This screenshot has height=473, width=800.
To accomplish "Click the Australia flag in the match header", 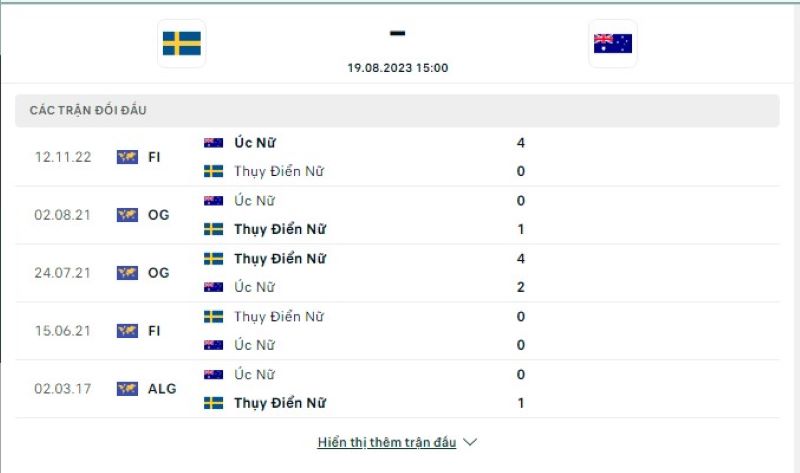I will tap(612, 43).
